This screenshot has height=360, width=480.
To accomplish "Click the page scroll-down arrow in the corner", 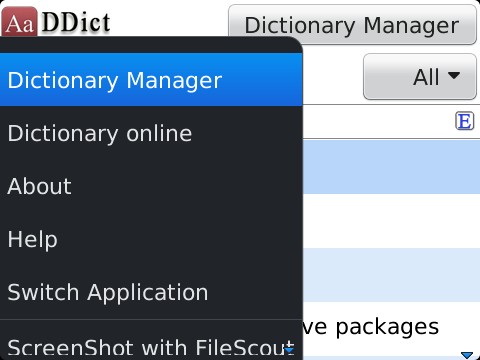I will click(x=467, y=355).
